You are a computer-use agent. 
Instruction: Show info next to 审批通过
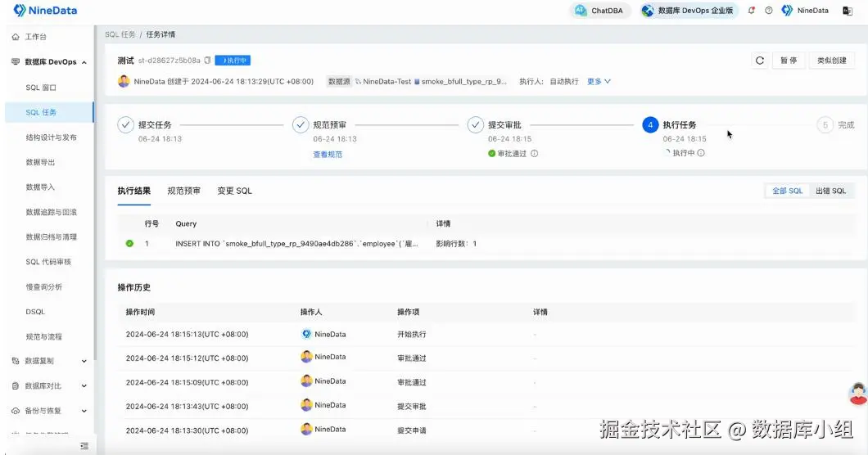click(x=534, y=153)
